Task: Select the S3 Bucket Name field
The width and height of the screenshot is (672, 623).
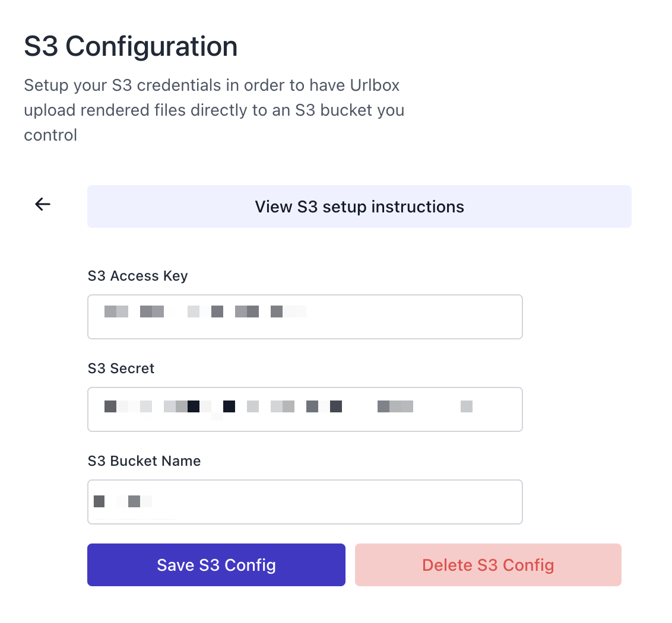Action: coord(305,501)
